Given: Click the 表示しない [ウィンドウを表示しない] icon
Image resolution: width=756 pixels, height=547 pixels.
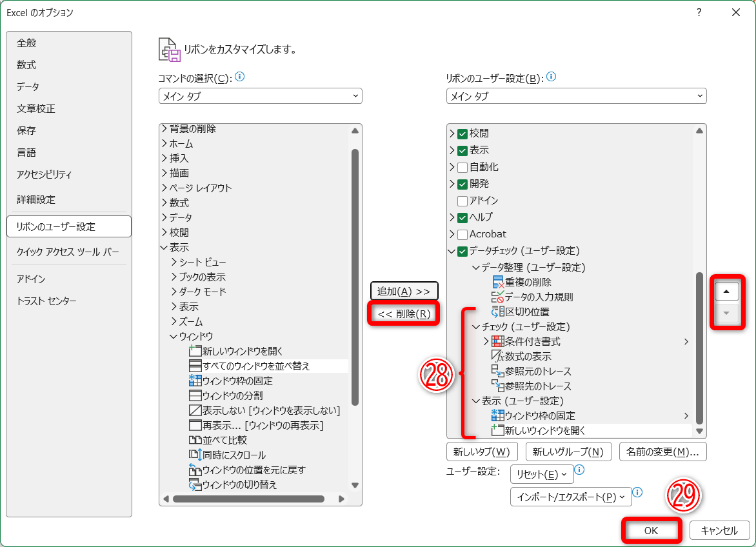Looking at the screenshot, I should 195,411.
